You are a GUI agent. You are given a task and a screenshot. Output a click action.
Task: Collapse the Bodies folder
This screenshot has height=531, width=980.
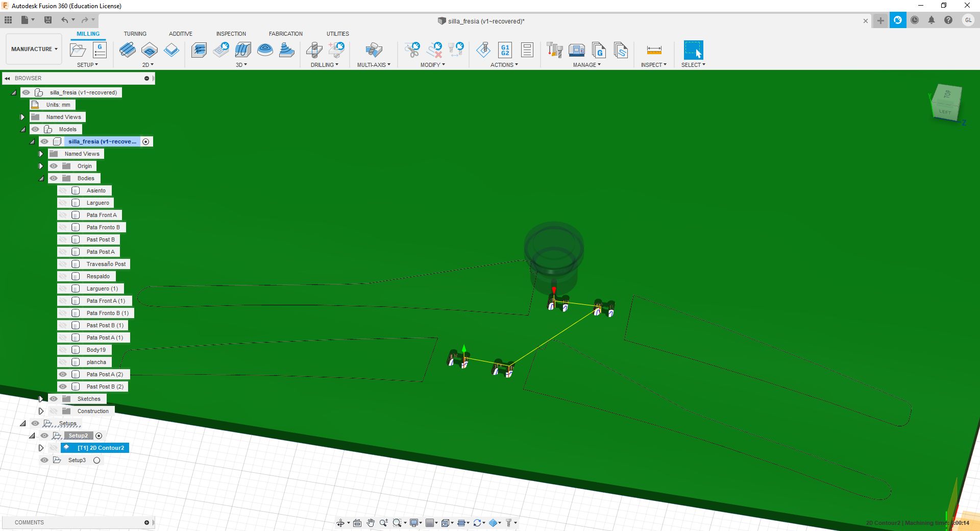tap(41, 178)
